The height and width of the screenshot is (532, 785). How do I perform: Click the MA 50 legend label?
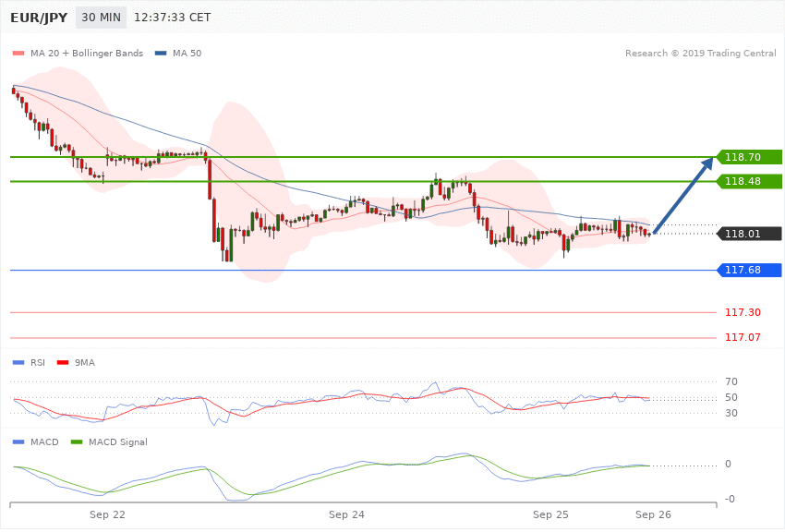(187, 53)
